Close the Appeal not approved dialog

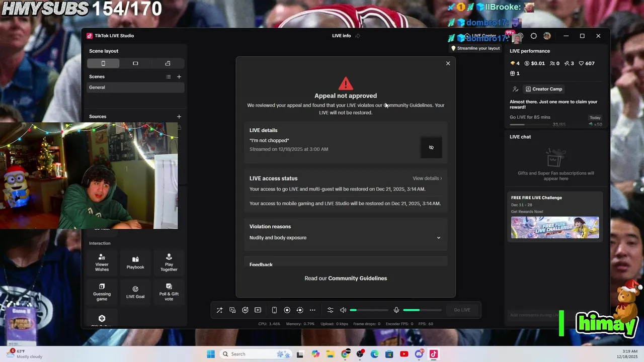pyautogui.click(x=448, y=63)
